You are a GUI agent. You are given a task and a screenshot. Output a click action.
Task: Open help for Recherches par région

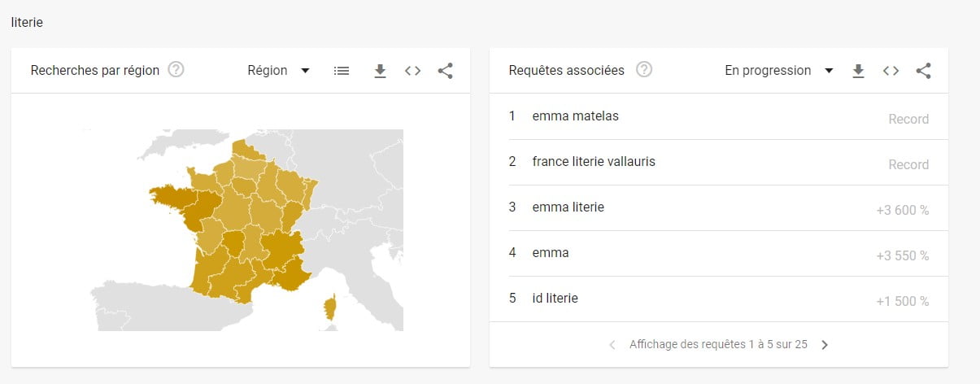176,70
